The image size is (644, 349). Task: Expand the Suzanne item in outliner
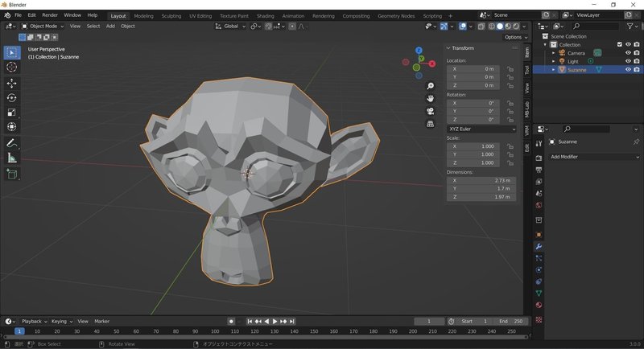click(x=553, y=70)
